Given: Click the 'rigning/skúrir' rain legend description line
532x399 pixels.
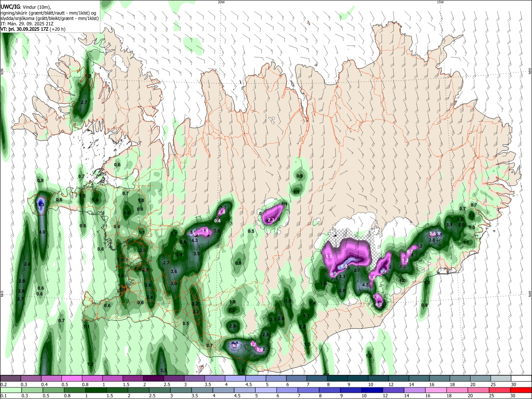Looking at the screenshot, I should pyautogui.click(x=48, y=12).
